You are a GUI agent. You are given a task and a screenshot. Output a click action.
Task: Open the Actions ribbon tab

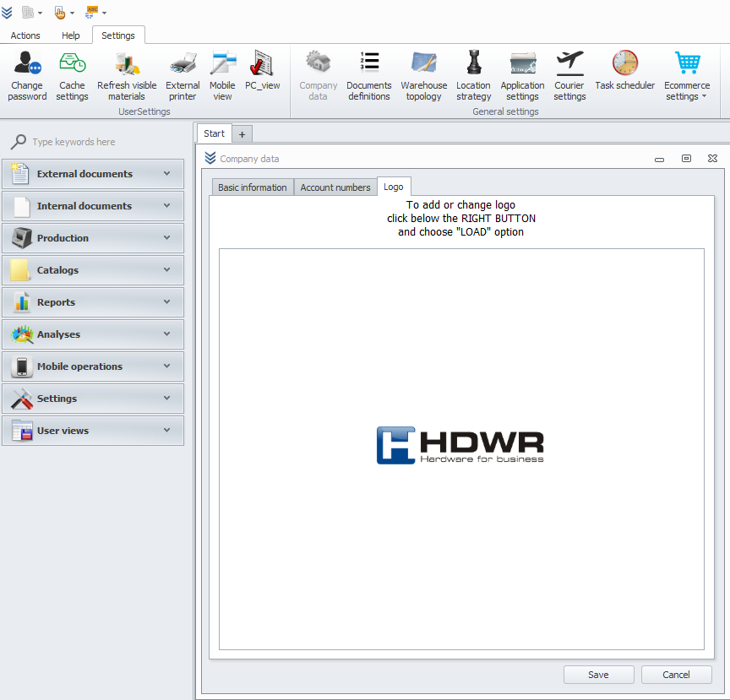point(25,35)
